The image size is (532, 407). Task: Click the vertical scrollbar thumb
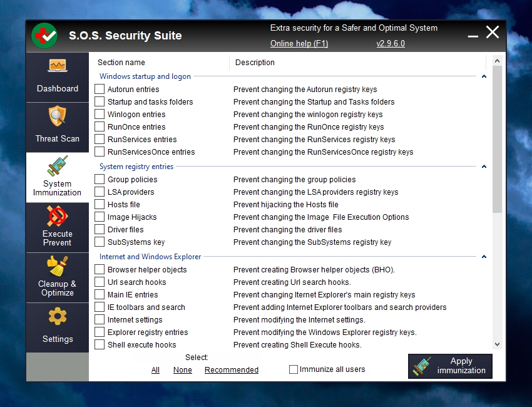click(x=497, y=139)
